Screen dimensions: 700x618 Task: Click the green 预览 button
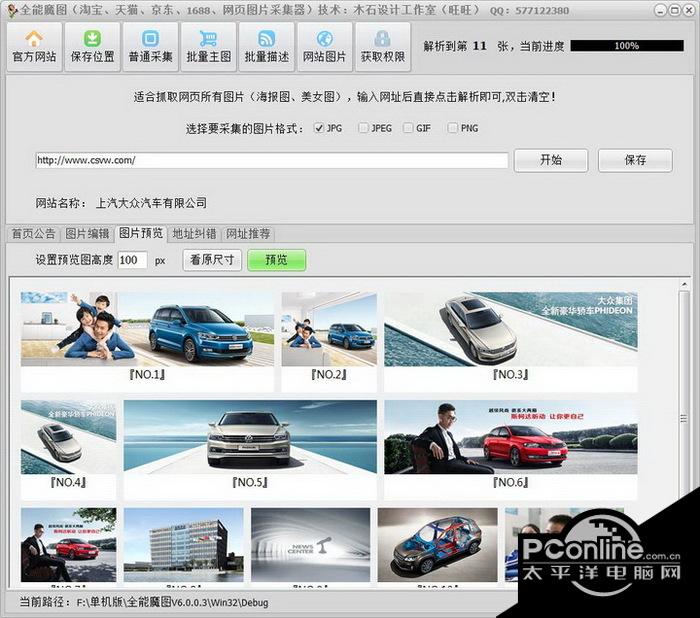(x=276, y=260)
